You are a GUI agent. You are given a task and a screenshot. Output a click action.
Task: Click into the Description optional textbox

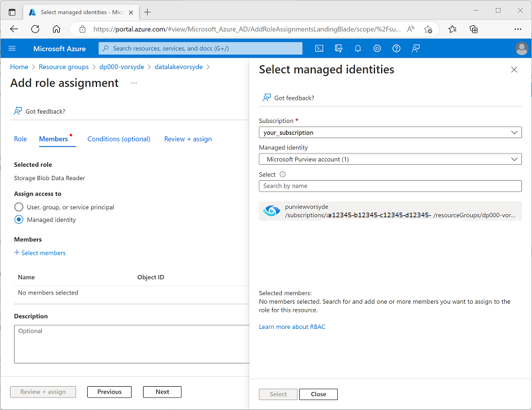click(132, 344)
